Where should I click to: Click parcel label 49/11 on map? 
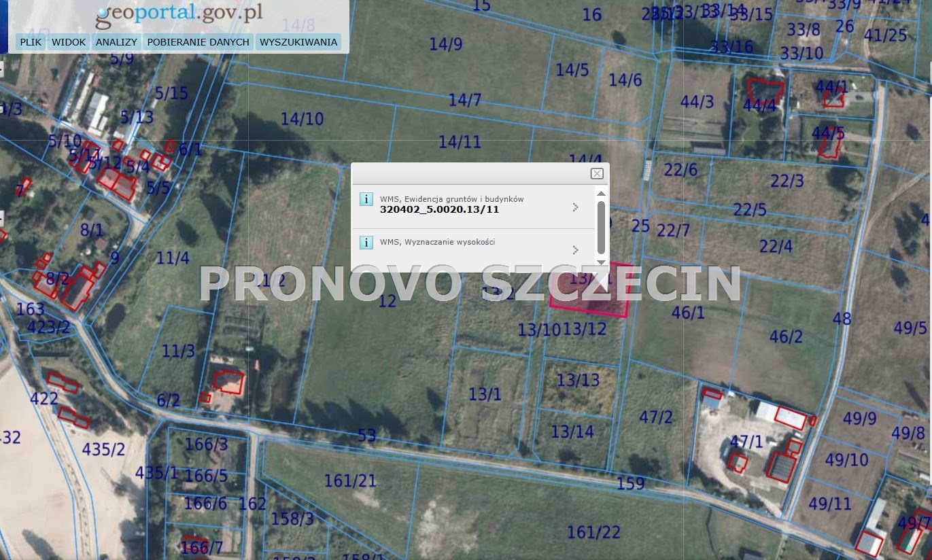point(830,504)
